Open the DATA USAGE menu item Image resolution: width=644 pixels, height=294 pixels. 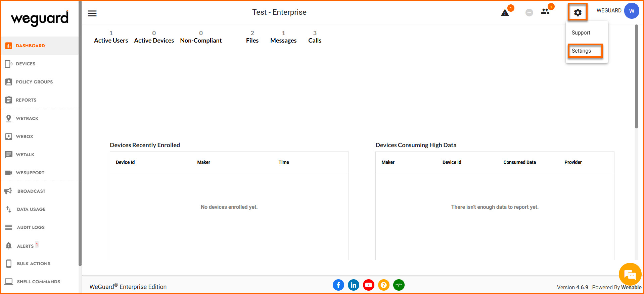tap(39, 209)
